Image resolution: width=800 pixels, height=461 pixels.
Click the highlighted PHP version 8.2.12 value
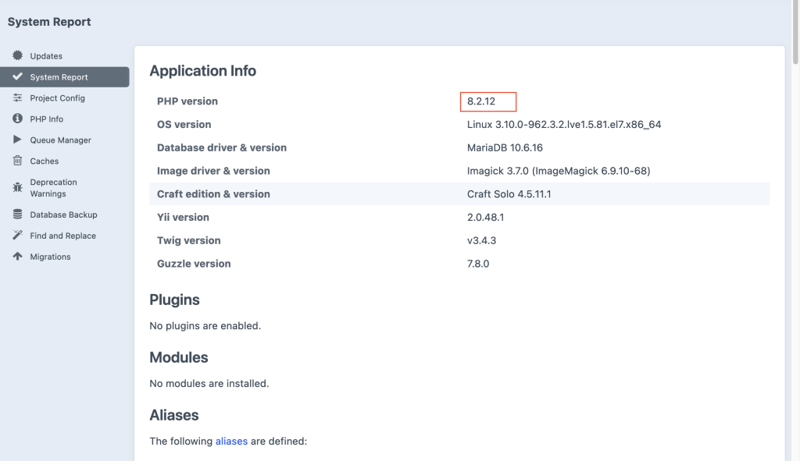[482, 102]
